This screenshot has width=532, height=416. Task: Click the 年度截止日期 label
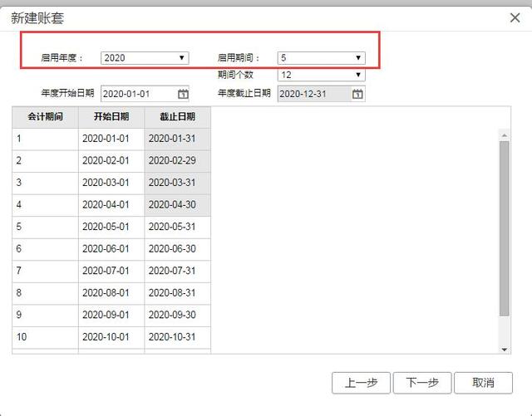pos(244,93)
